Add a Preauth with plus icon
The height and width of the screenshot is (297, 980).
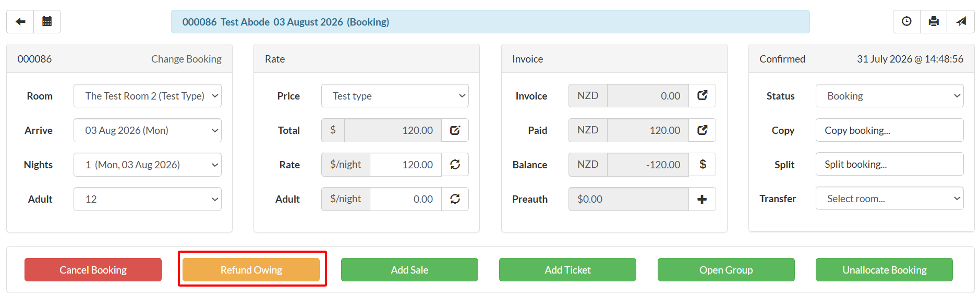[702, 199]
